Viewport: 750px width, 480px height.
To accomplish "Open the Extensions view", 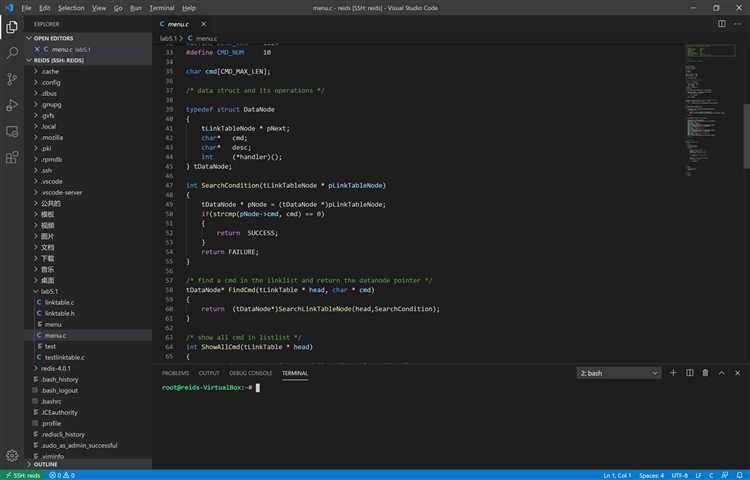I will pyautogui.click(x=12, y=157).
